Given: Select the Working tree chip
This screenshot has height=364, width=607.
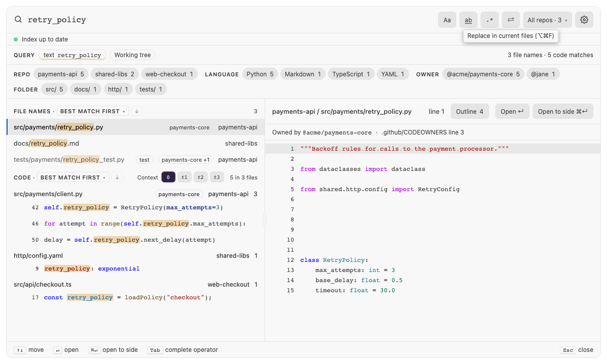Looking at the screenshot, I should pyautogui.click(x=133, y=55).
